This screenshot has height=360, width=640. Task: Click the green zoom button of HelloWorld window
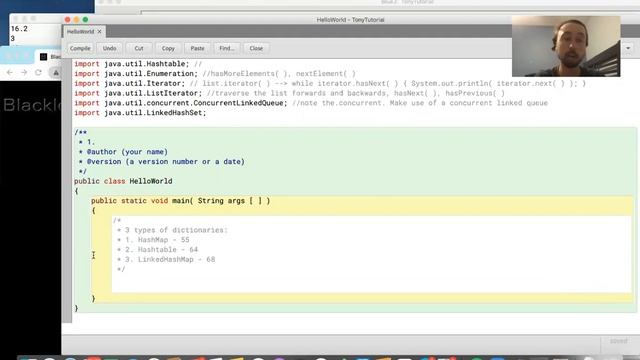[85, 19]
